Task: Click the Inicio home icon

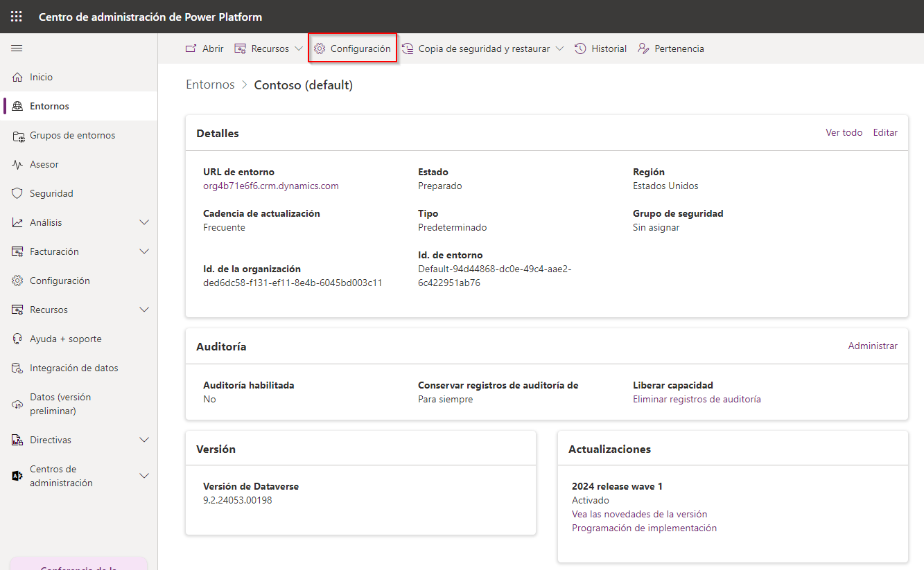Action: coord(17,77)
